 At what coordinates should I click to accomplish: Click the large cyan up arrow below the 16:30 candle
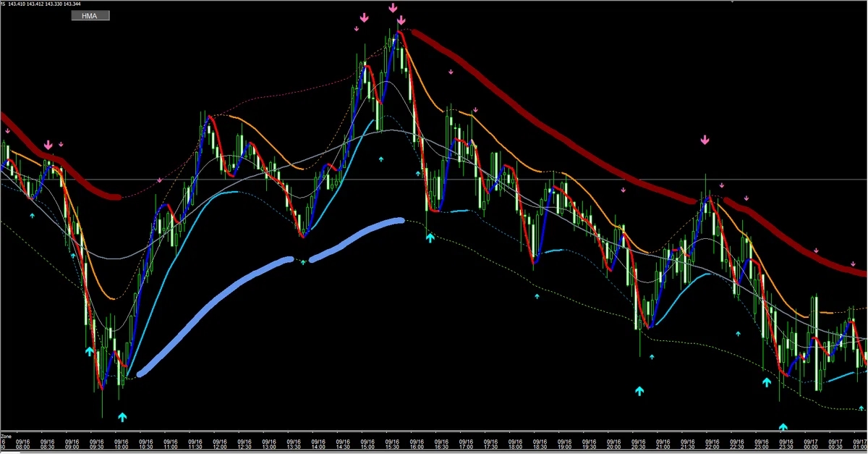(430, 236)
